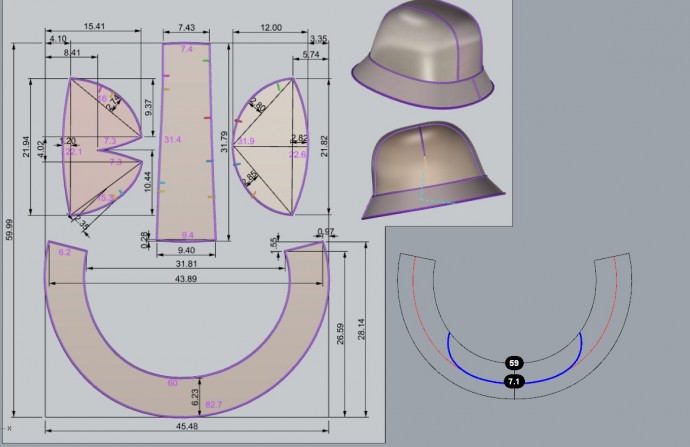This screenshot has width=690, height=447.
Task: Click the pink 31.4 length label
Action: pos(172,140)
